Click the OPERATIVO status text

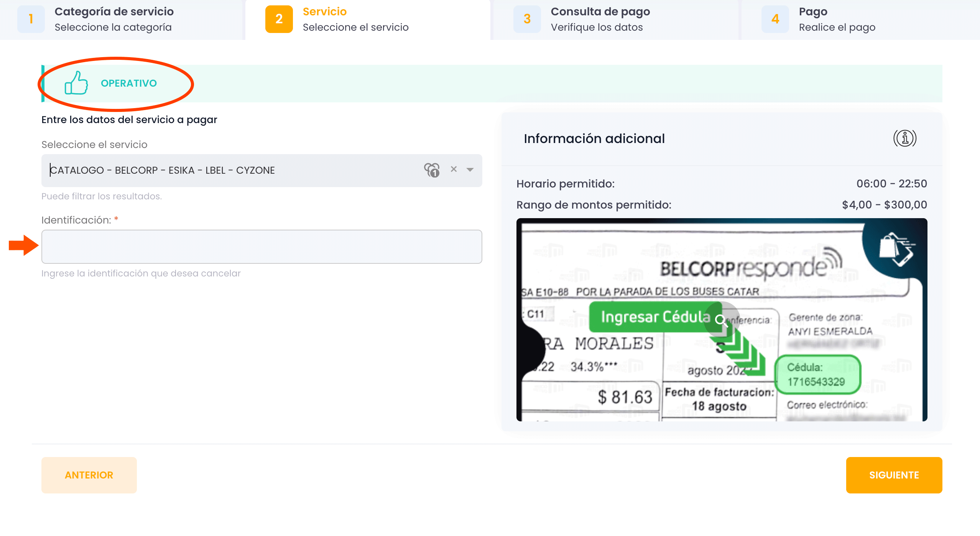pos(129,83)
